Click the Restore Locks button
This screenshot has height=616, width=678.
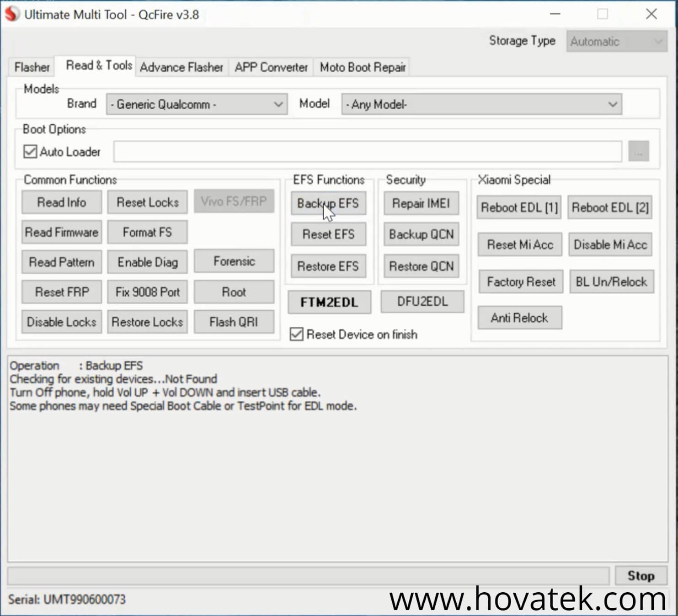click(x=148, y=322)
